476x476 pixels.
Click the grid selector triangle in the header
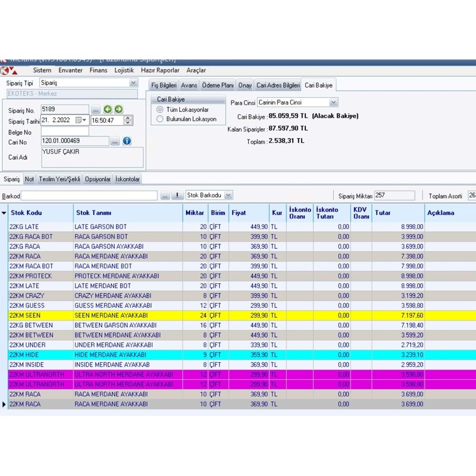4,213
